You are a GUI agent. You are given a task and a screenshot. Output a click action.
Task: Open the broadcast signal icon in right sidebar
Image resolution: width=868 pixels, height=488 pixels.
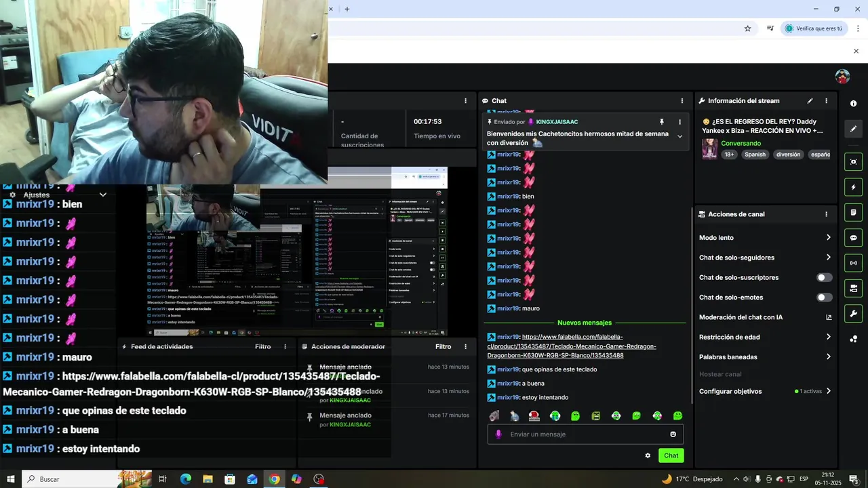(x=853, y=263)
